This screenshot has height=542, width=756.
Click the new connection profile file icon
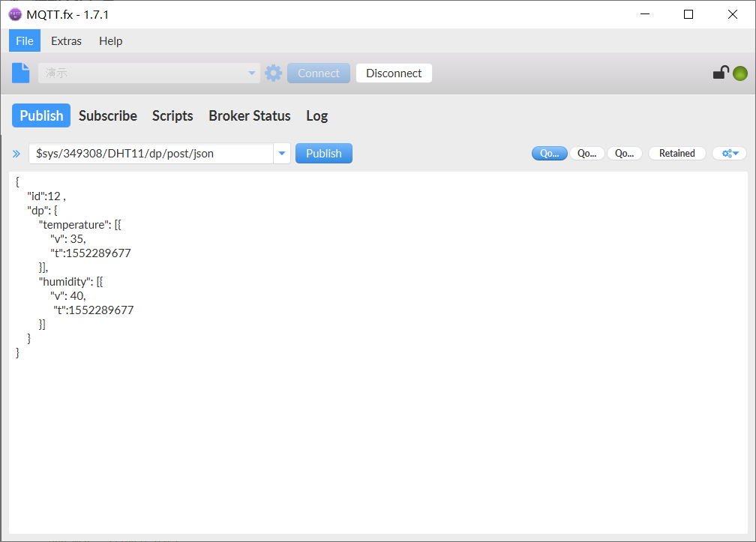point(21,73)
